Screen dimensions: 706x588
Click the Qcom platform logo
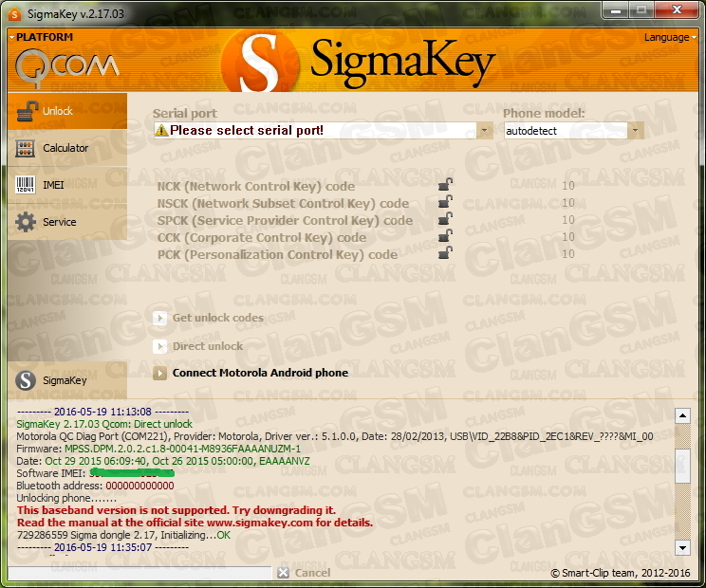(67, 69)
